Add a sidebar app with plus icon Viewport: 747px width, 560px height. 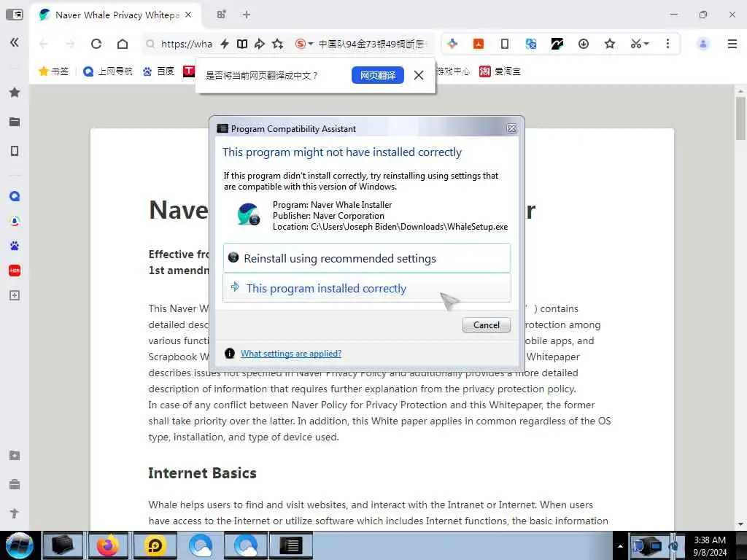[15, 295]
